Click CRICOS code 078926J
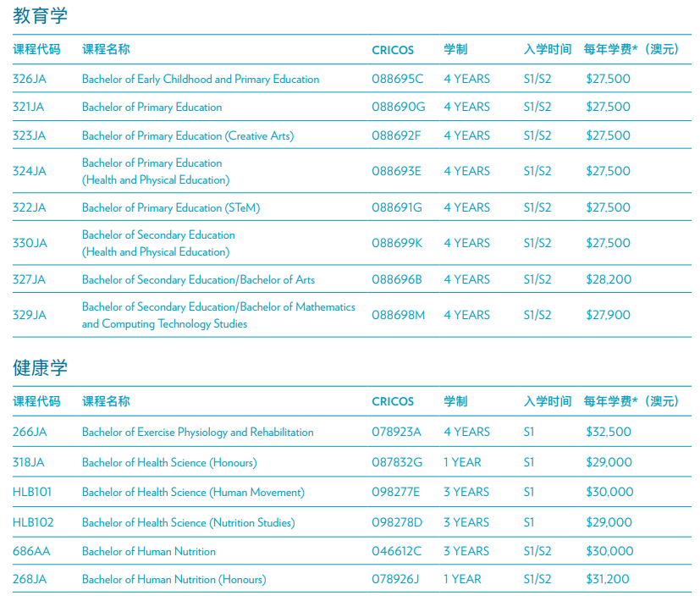Screen dimensions: 700x601 click(x=395, y=580)
